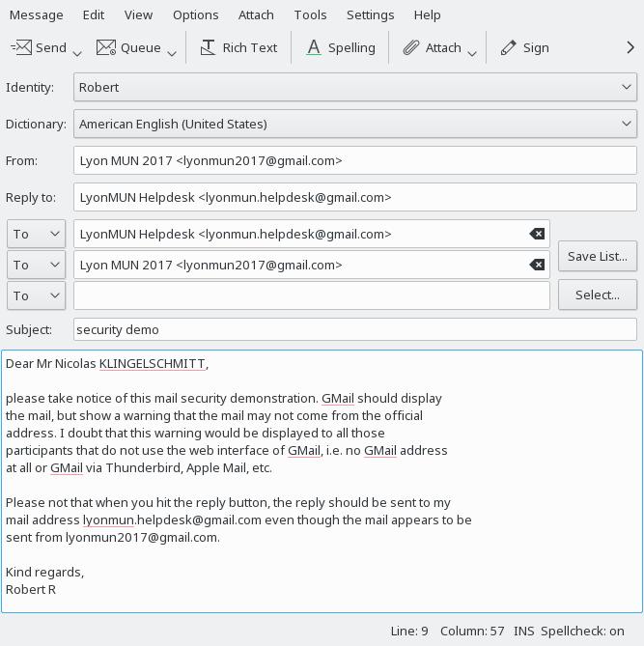Change recipient type for Lyon MUN 2017 row
This screenshot has height=646, width=644.
(37, 265)
